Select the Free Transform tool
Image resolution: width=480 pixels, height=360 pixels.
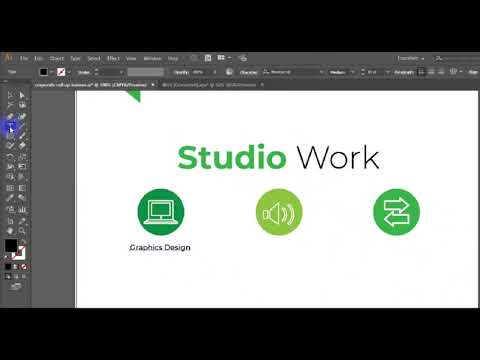coord(22,166)
